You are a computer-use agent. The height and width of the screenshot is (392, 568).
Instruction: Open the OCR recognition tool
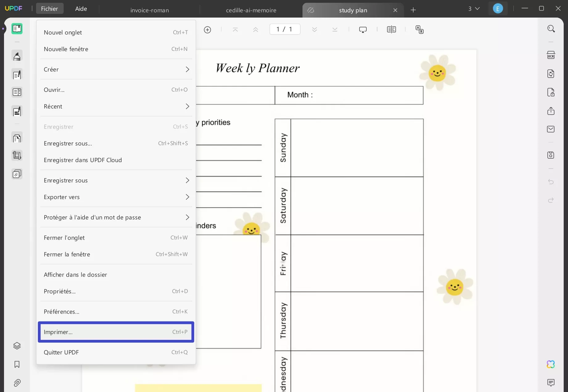551,55
